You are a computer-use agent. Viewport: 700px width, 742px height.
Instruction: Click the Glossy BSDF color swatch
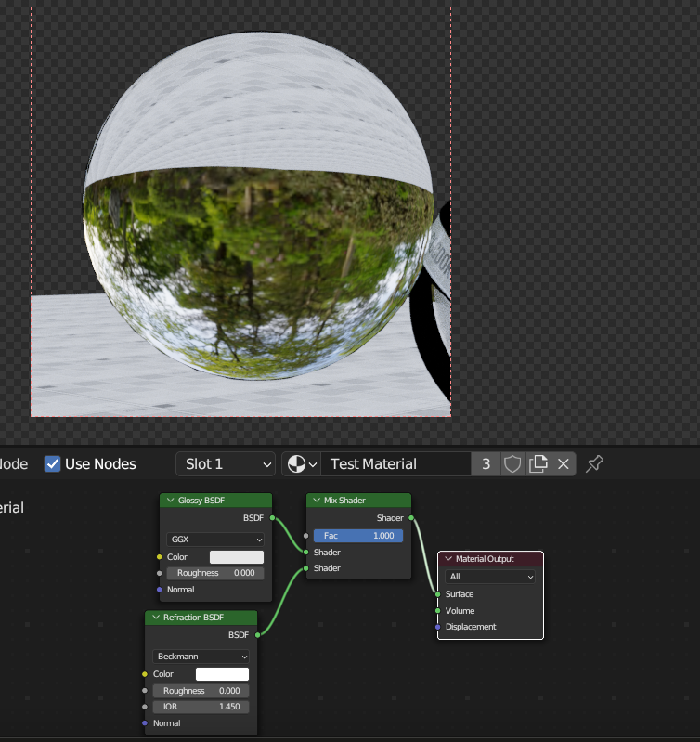pos(237,557)
